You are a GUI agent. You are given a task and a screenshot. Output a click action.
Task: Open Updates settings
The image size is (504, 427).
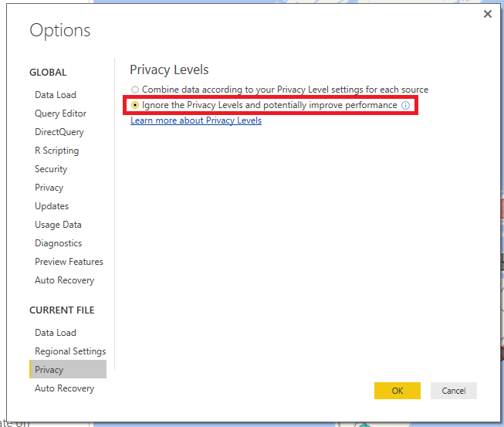(x=52, y=206)
